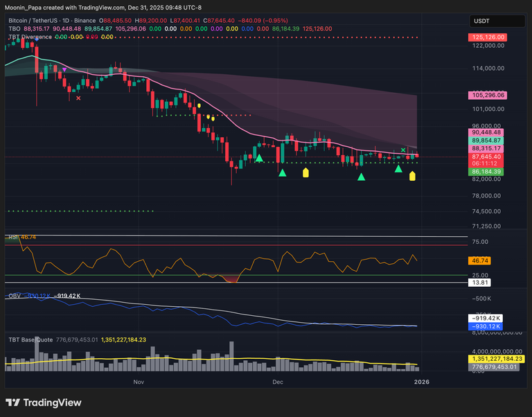This screenshot has width=532, height=417.
Task: Click the Nov label on time axis
Action: pyautogui.click(x=138, y=382)
